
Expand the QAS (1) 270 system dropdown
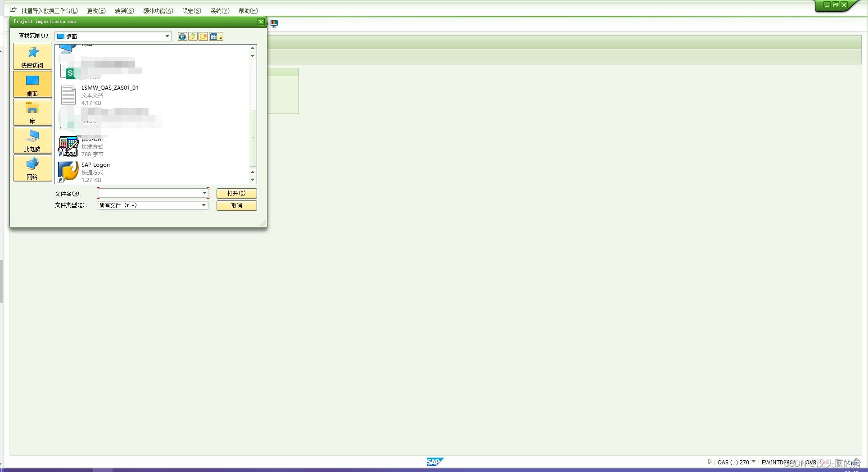coord(753,462)
